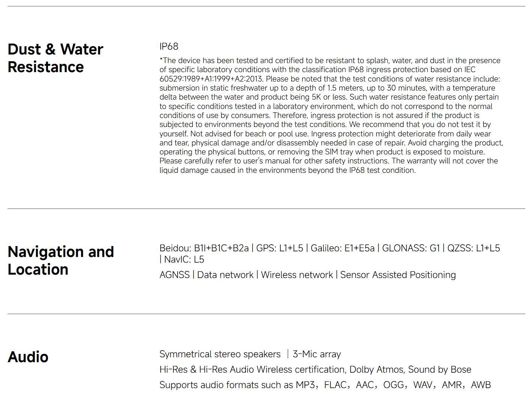This screenshot has width=532, height=411.
Task: Click the GPS: L1+L5 entry
Action: click(279, 248)
